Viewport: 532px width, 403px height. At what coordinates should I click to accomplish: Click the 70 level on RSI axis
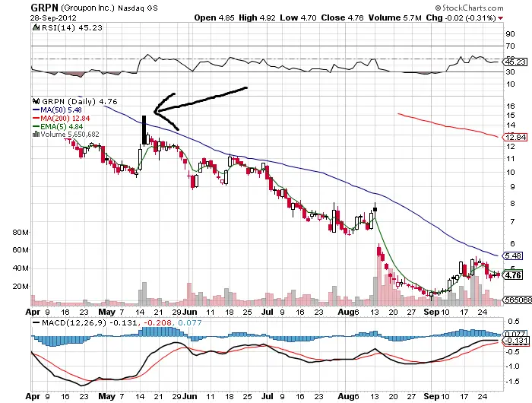(x=510, y=46)
